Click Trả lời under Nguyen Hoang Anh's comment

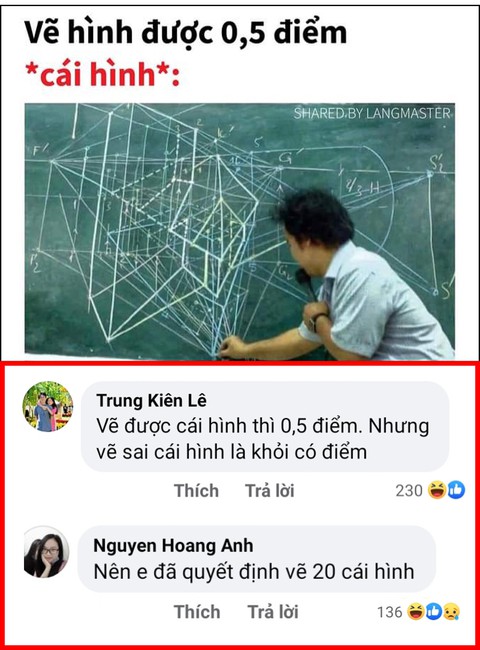point(273,612)
